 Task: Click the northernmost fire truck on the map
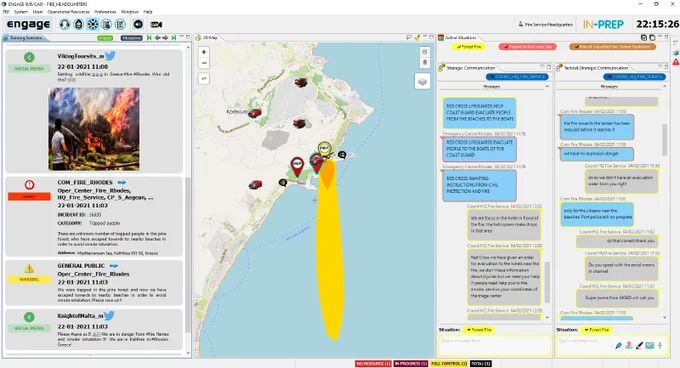pos(301,82)
